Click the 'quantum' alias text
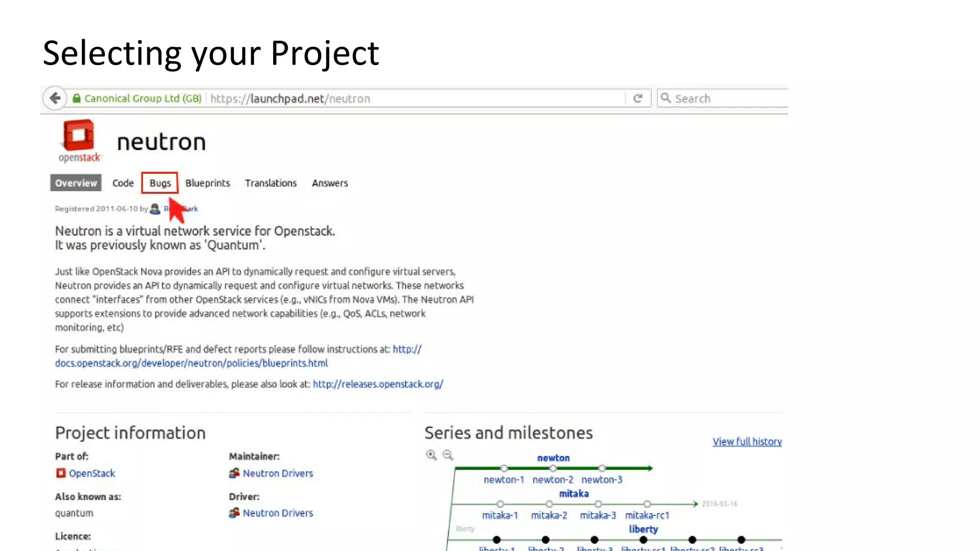This screenshot has height=551, width=980. point(74,513)
